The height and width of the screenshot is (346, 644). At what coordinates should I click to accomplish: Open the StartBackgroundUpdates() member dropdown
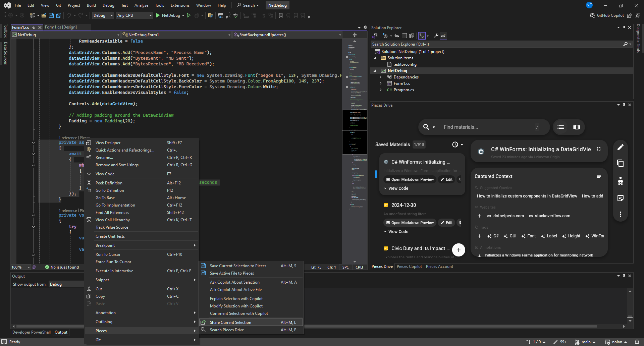[287, 35]
